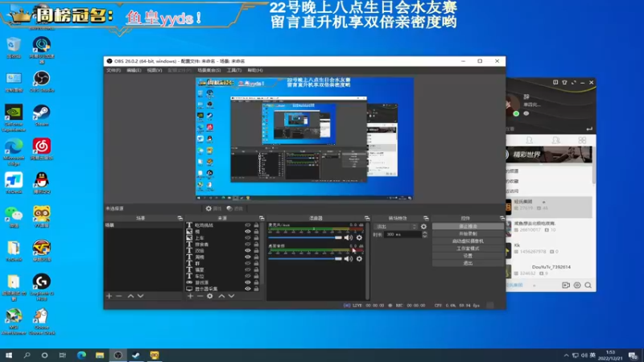Click video icon at bottom of YY window
This screenshot has width=644, height=362.
[566, 286]
